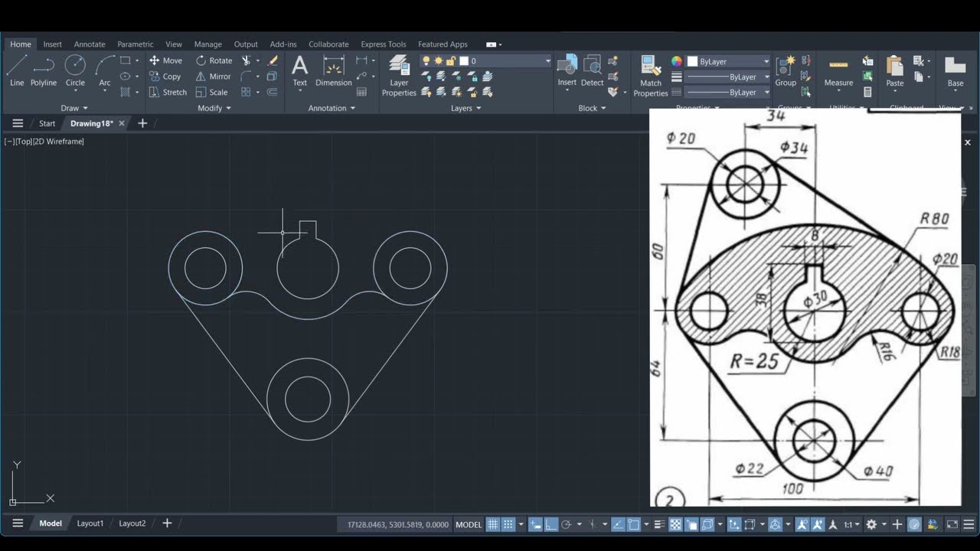Insert a Table in Annotation panel
This screenshot has height=551, width=980.
click(x=362, y=92)
